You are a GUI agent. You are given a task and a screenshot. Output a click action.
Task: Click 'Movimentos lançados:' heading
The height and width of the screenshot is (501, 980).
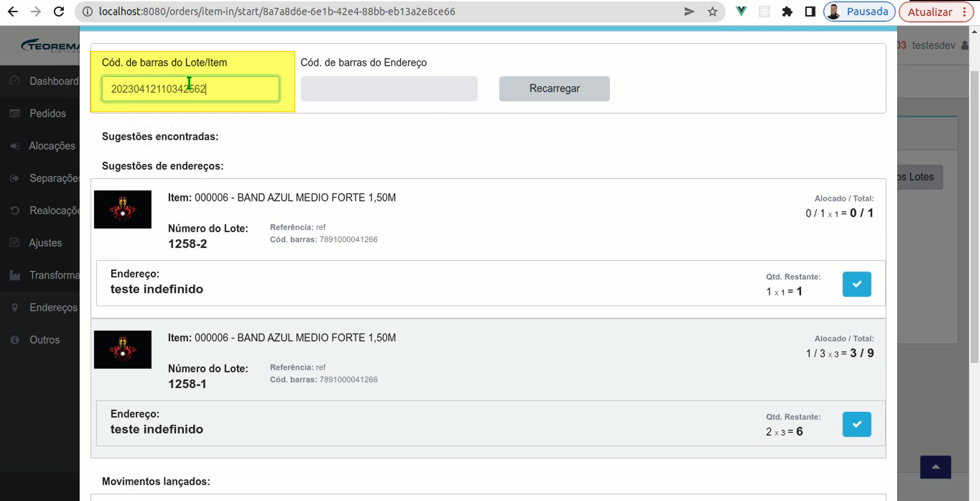156,481
